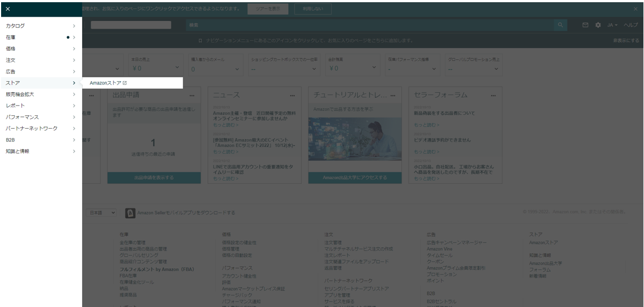644x307 pixels.
Task: Expand the 購入者からのメール card dropdown
Action: 238,68
